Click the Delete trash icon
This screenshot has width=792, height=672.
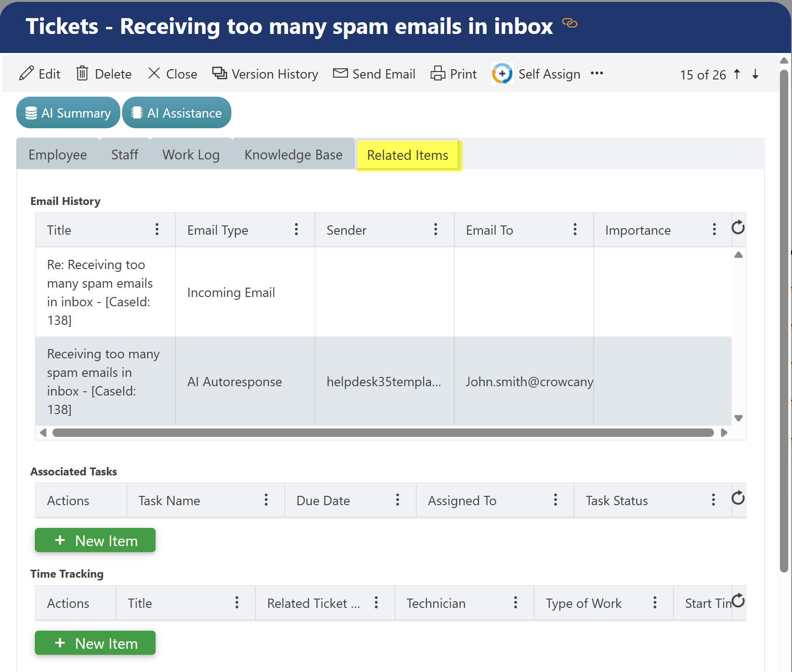point(82,74)
